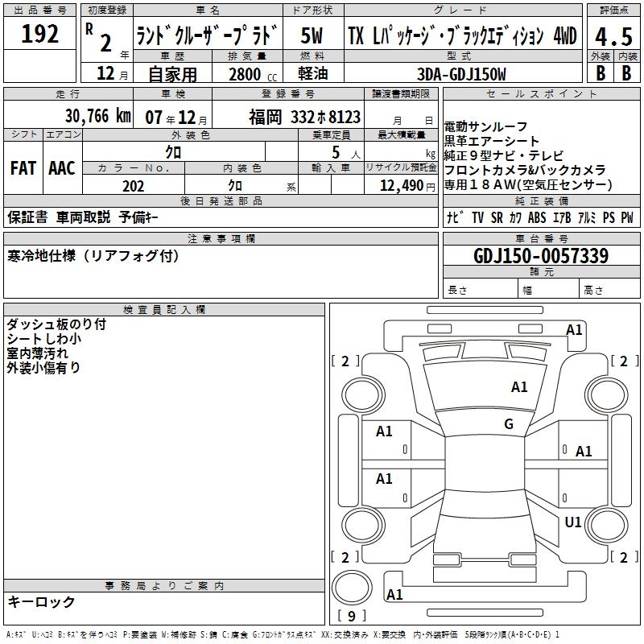The width and height of the screenshot is (644, 644).
Task: Select the note 寒冷地仕様（リアフォグ付）
Action: tap(93, 256)
